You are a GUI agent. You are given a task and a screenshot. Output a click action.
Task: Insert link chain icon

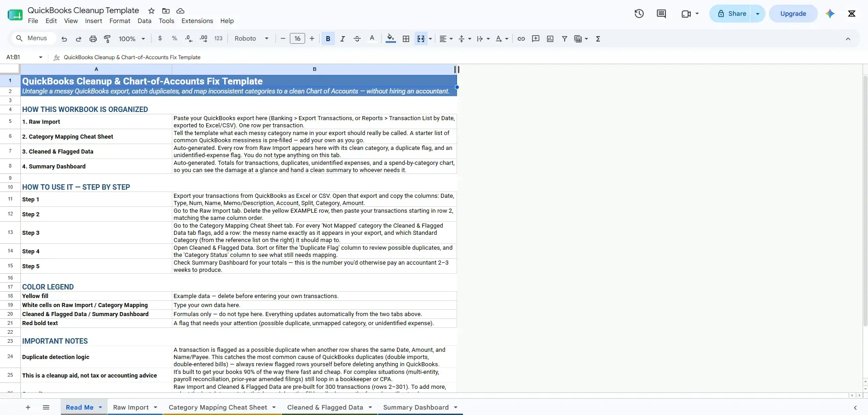(x=521, y=39)
